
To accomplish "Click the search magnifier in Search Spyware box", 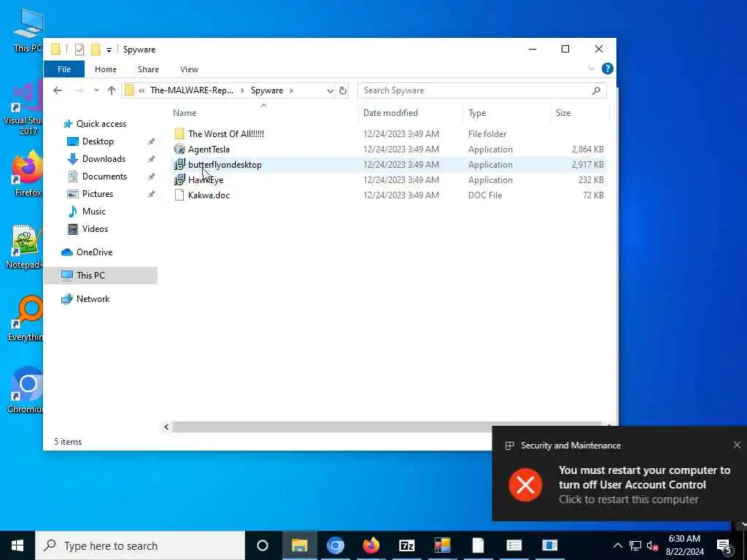I will tap(596, 90).
